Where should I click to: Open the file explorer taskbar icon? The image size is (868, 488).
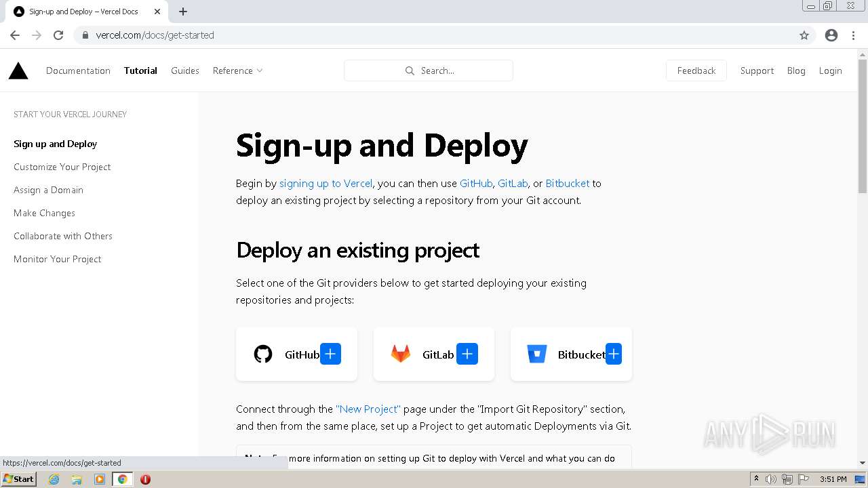[77, 479]
